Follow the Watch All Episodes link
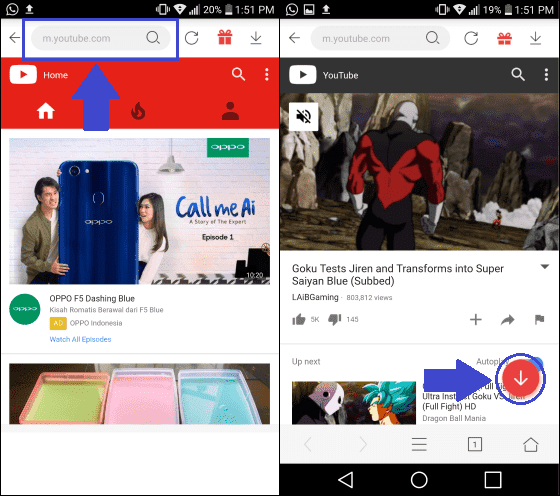 tap(80, 339)
